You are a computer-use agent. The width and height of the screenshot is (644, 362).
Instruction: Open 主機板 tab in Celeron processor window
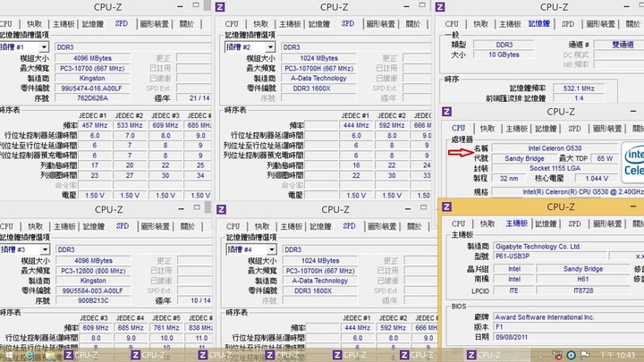(517, 129)
